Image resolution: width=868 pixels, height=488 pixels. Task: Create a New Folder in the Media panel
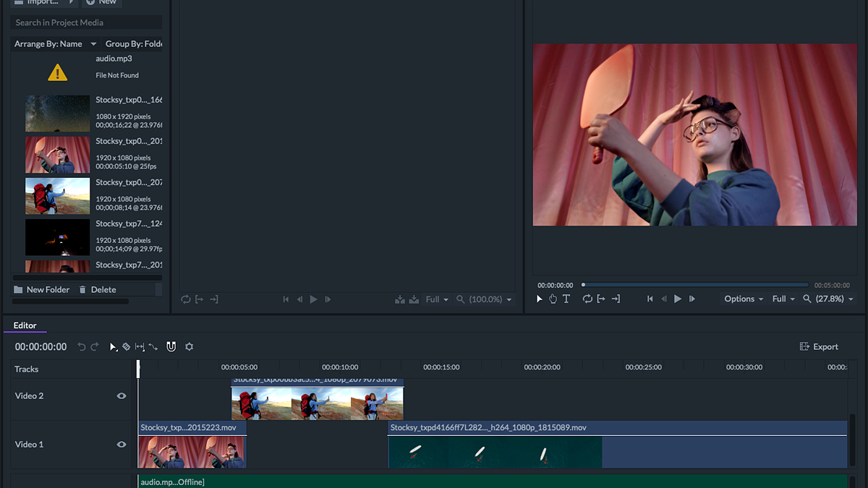(42, 289)
